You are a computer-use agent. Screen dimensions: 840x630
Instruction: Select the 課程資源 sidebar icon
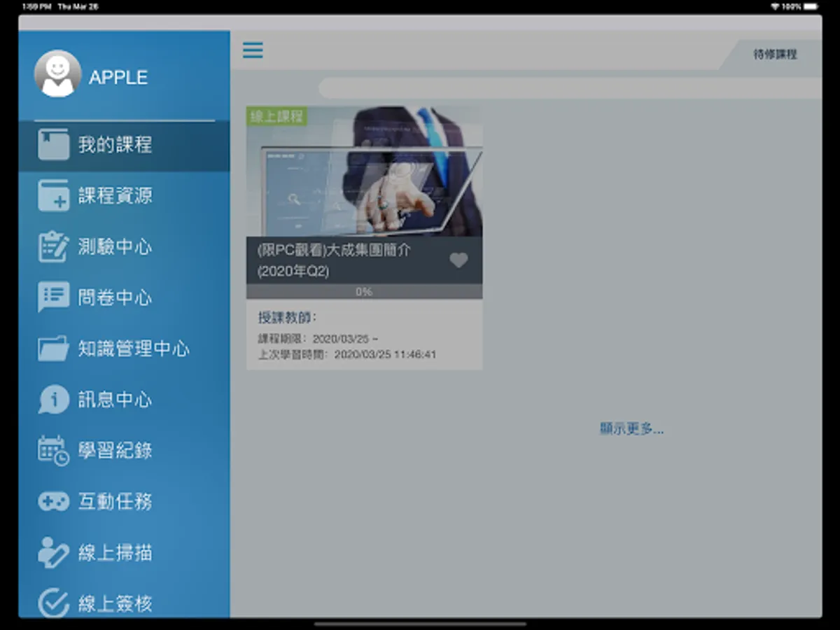[55, 196]
